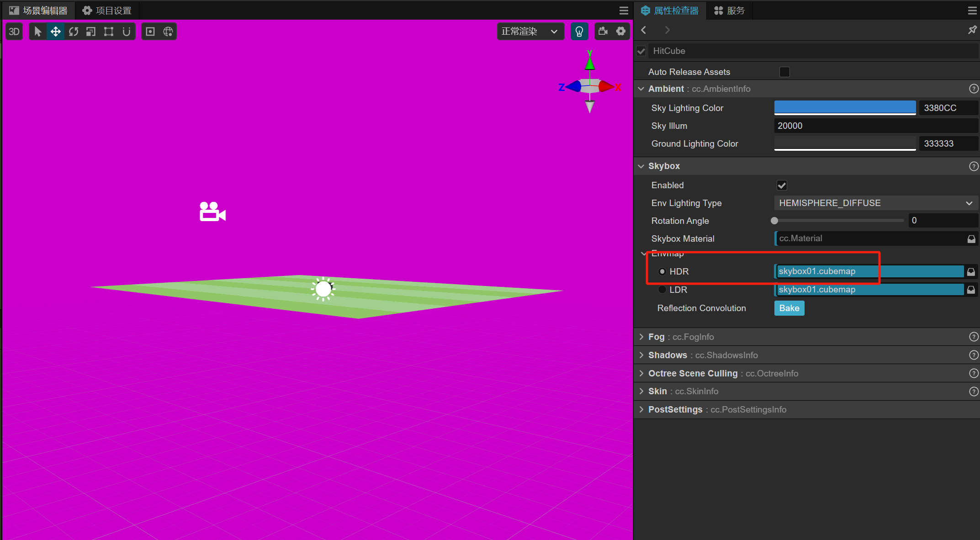Screen dimensions: 980x540
Task: Open the 正常渲染 render mode dropdown
Action: tap(530, 32)
